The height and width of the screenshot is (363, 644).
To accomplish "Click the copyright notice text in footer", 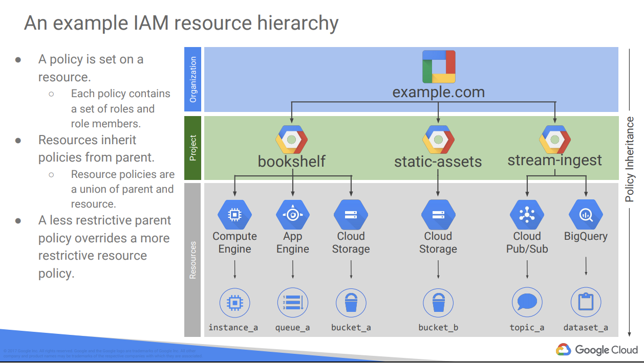I will point(102,353).
